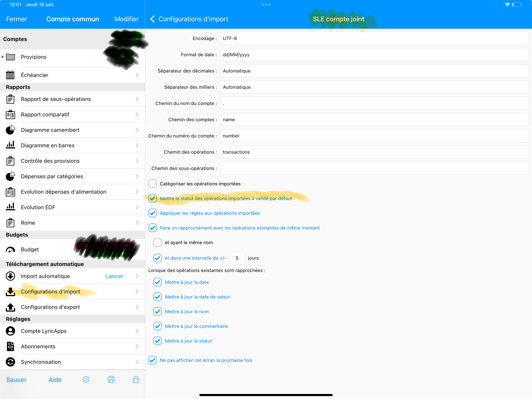Click the Diagramme camembert pie icon
This screenshot has height=399, width=532.
coord(10,130)
